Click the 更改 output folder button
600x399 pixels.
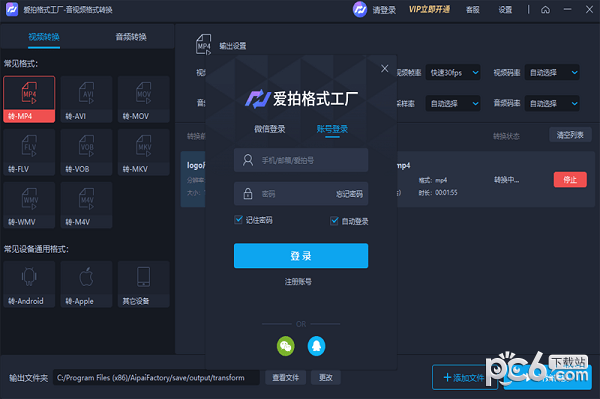point(326,378)
